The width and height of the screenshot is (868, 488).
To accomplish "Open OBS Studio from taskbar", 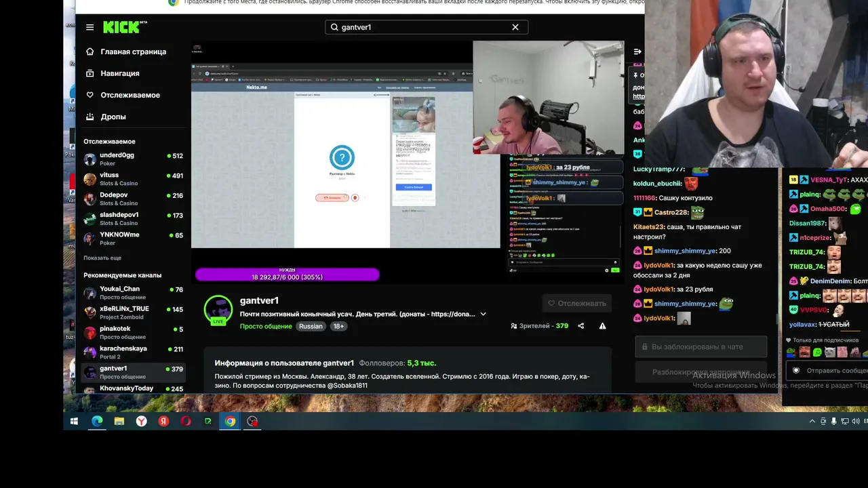I will [252, 422].
